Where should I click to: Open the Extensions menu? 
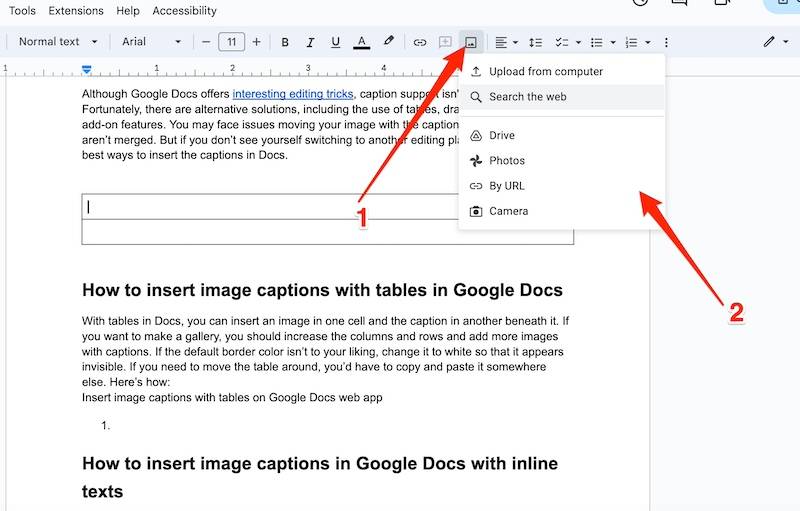click(x=76, y=11)
